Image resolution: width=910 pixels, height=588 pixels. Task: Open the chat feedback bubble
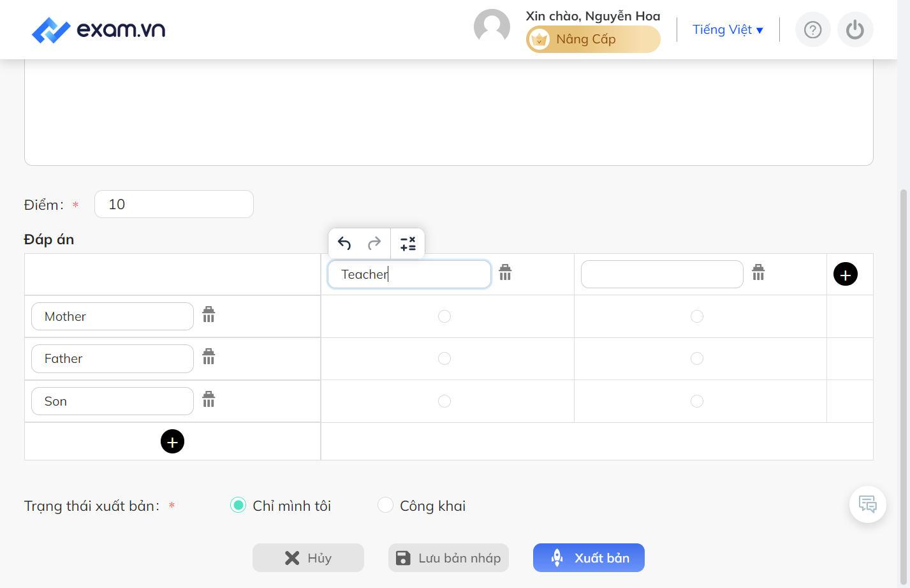coord(868,504)
